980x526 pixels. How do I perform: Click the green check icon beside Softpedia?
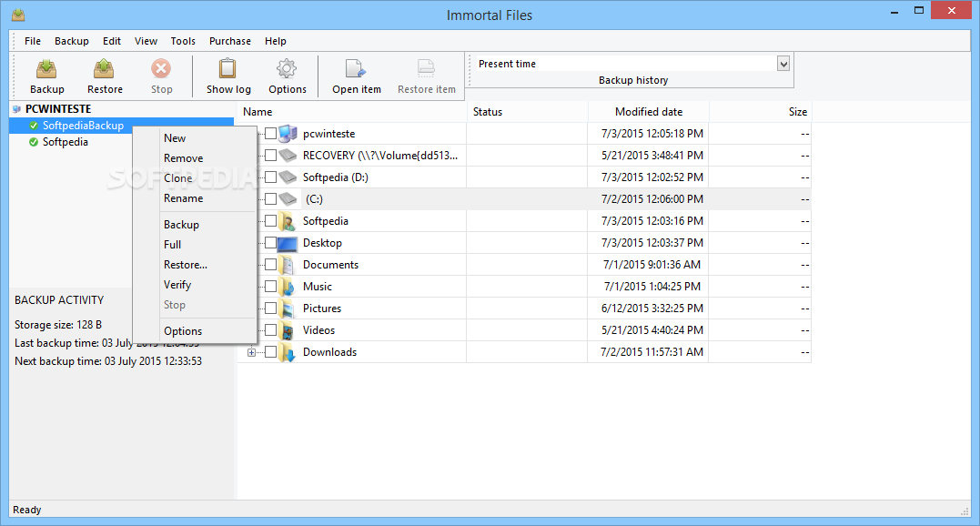coord(34,142)
